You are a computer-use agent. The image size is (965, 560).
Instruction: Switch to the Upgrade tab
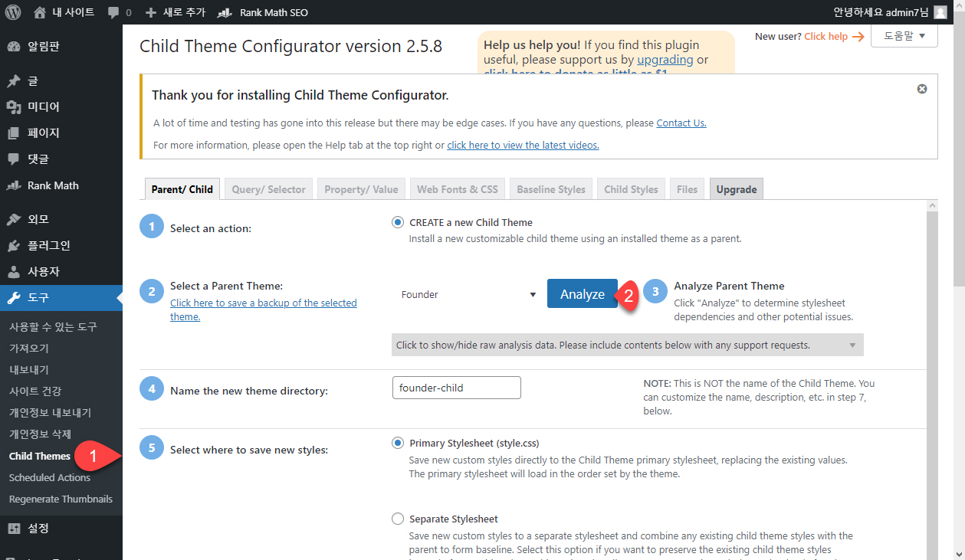click(737, 189)
